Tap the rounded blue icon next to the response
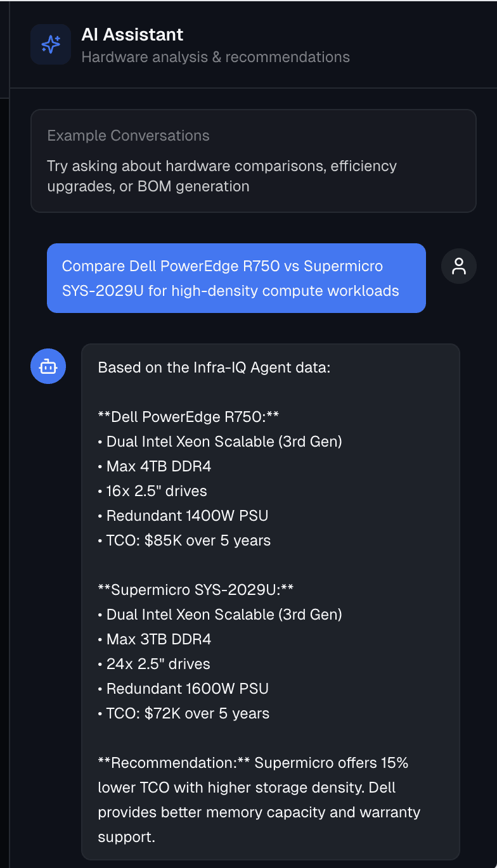Screen dimensions: 497x868 (48, 366)
